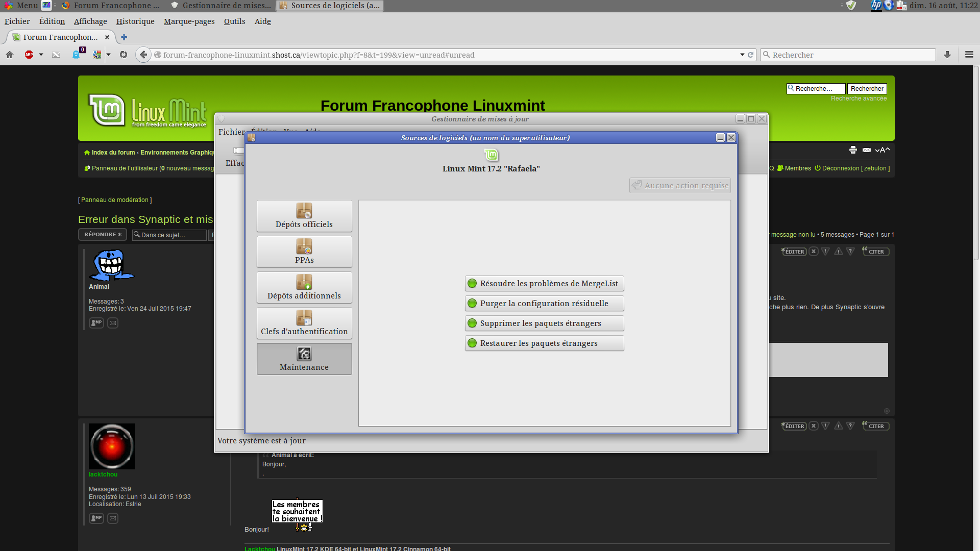The height and width of the screenshot is (551, 980).
Task: Click the Déconnexion zebulon link
Action: [852, 168]
